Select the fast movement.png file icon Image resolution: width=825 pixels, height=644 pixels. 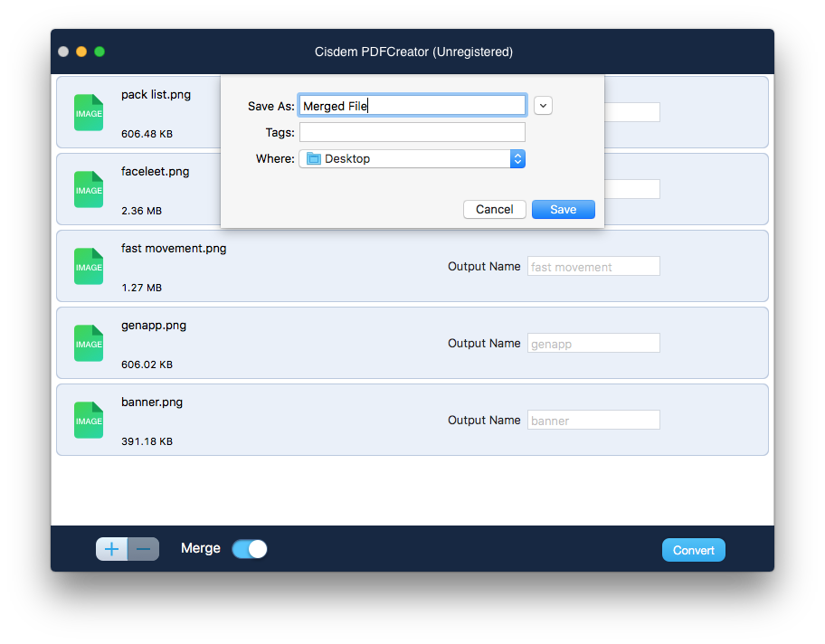(x=89, y=267)
